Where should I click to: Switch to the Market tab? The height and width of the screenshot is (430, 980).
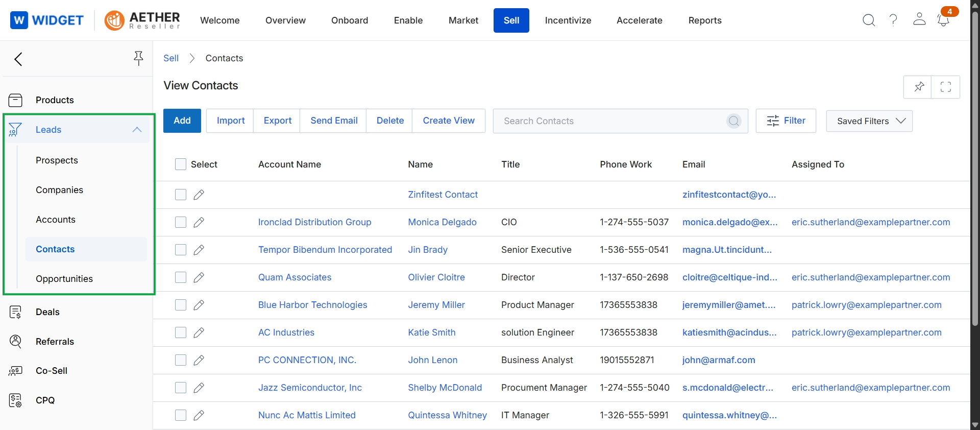pos(463,20)
